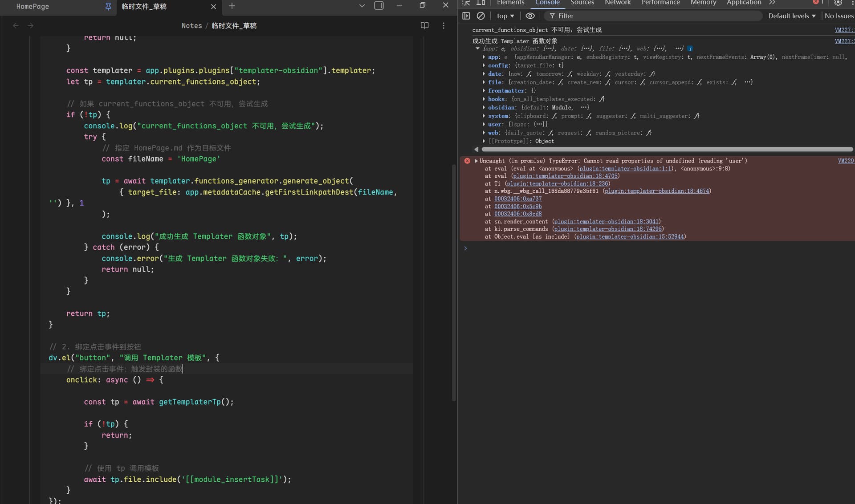The image size is (855, 504).
Task: Open the tab list dropdown chevron
Action: point(362,6)
